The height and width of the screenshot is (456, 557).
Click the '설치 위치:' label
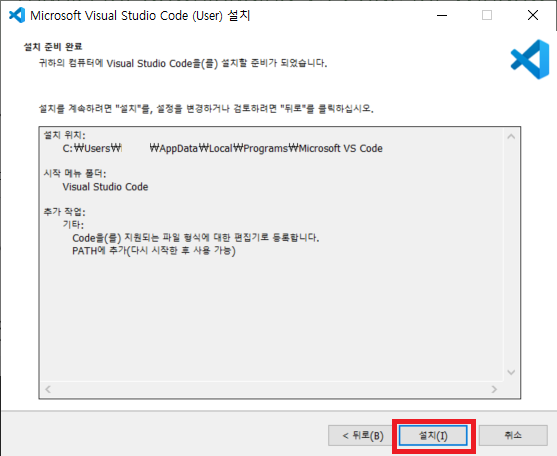64,135
